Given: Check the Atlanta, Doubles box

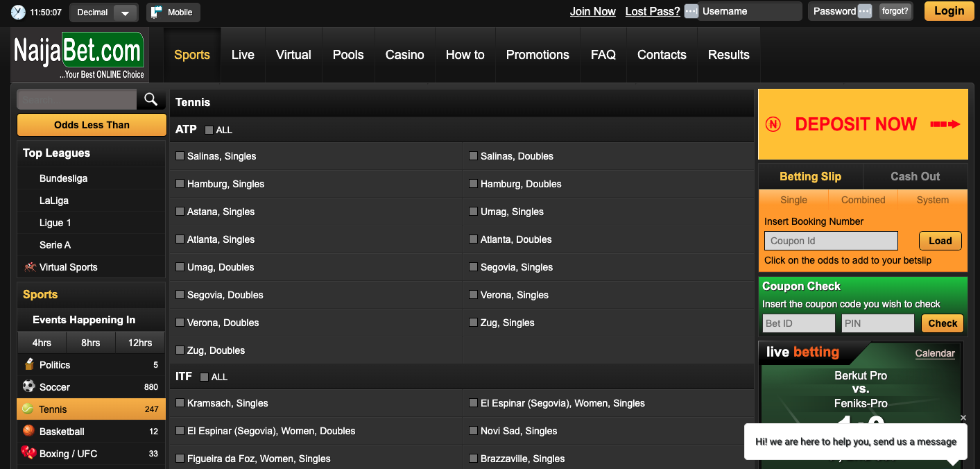Looking at the screenshot, I should tap(474, 239).
